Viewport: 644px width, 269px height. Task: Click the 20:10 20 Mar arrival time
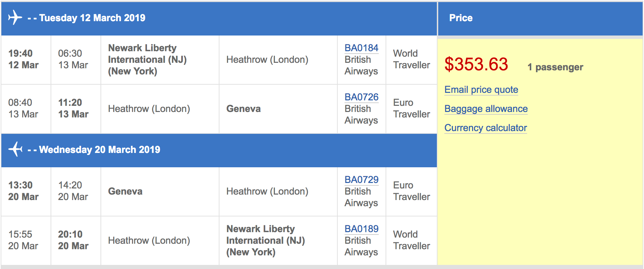pyautogui.click(x=73, y=240)
